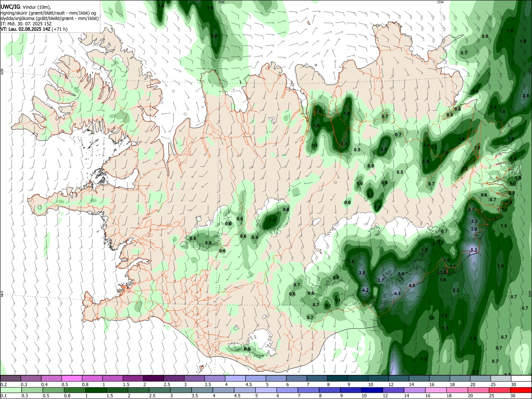Click the 0.1 label in the lower legend

click(3, 396)
